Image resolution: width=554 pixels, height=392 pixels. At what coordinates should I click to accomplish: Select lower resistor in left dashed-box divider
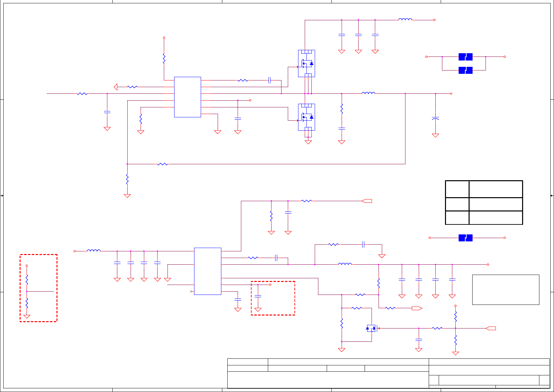(27, 303)
